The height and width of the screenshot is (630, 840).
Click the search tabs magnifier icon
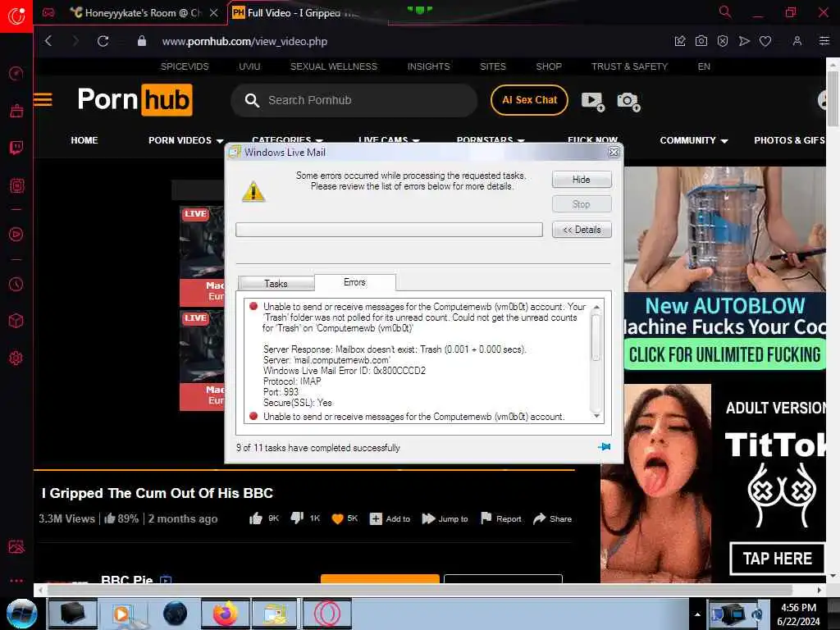(x=725, y=11)
